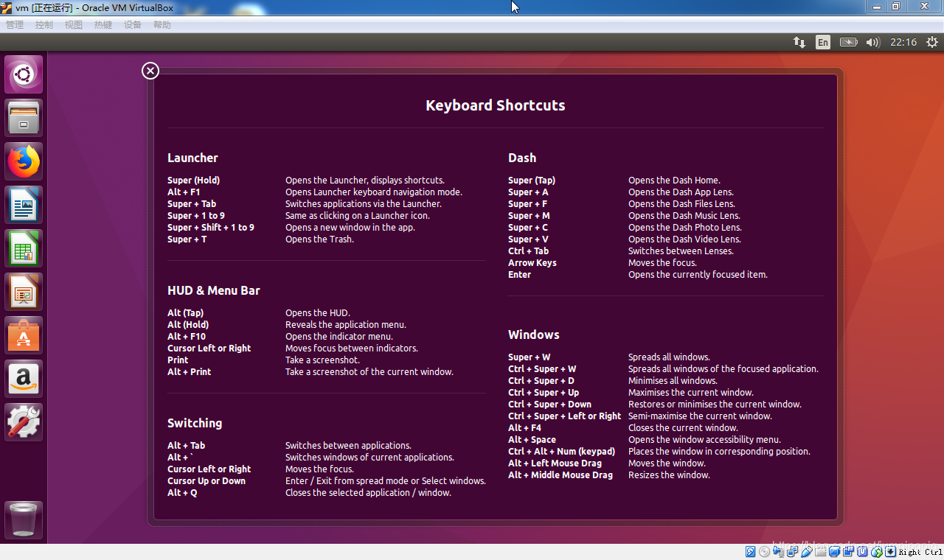
Task: Open the En input source indicator
Action: tap(823, 42)
